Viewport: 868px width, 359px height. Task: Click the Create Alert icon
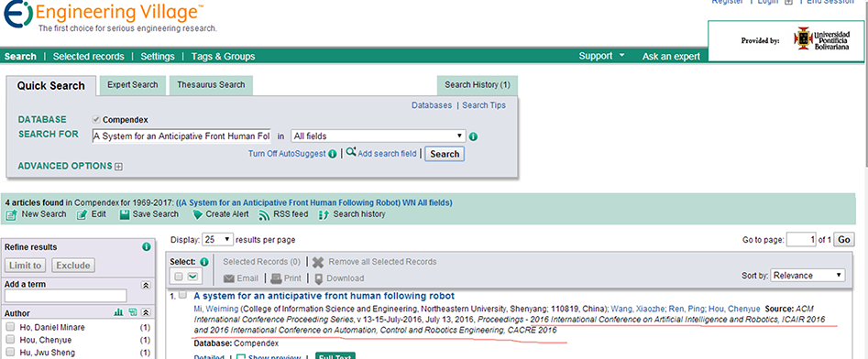click(197, 214)
